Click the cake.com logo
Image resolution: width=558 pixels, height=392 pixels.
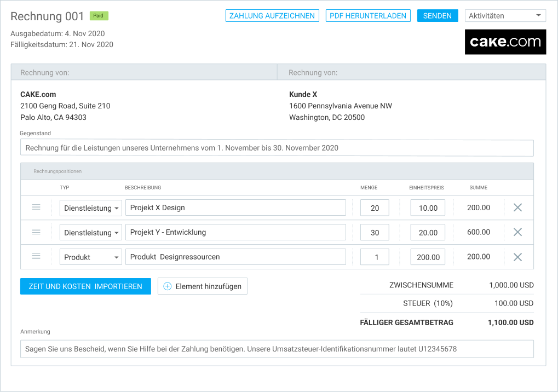pyautogui.click(x=505, y=42)
